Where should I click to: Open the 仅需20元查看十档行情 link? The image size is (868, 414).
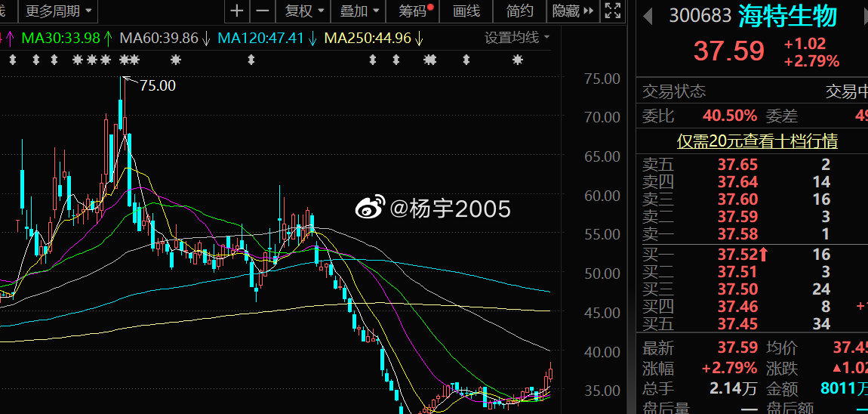757,141
